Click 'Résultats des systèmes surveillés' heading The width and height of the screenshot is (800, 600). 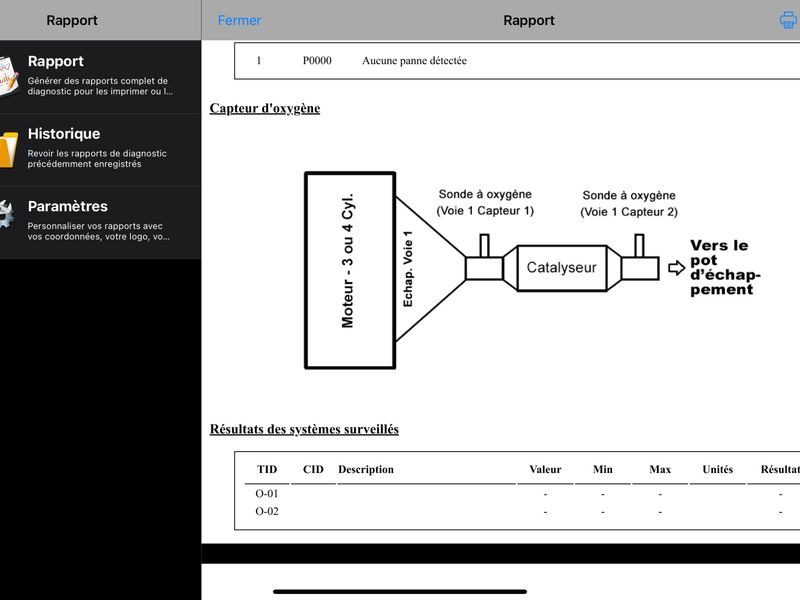[x=304, y=429]
